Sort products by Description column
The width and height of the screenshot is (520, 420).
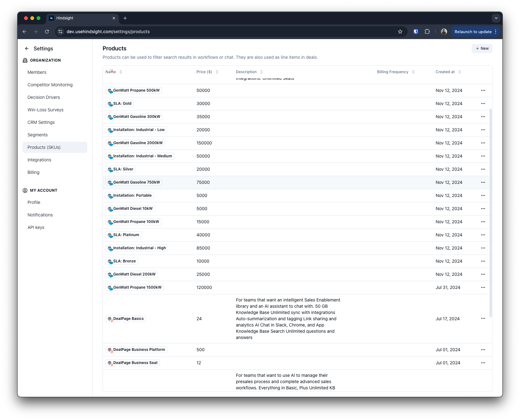249,72
